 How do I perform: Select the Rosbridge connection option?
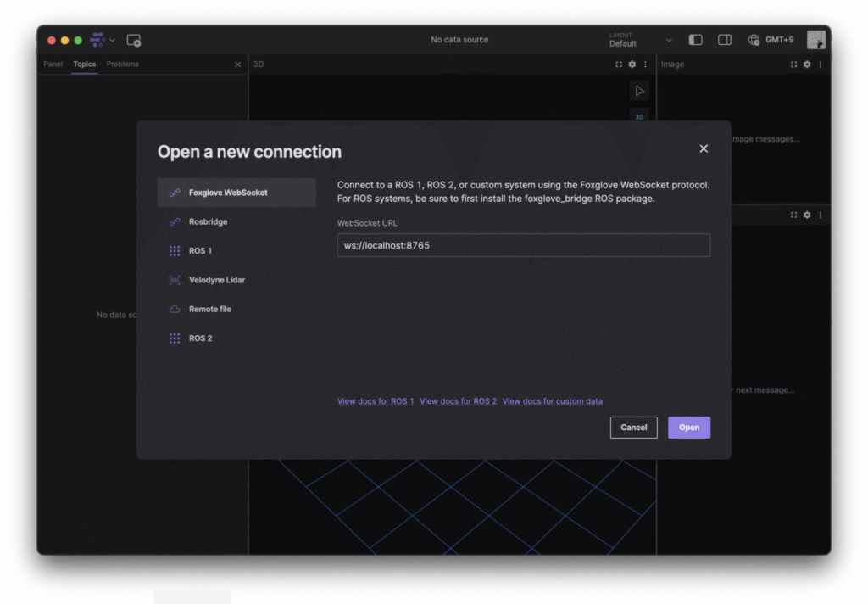208,222
